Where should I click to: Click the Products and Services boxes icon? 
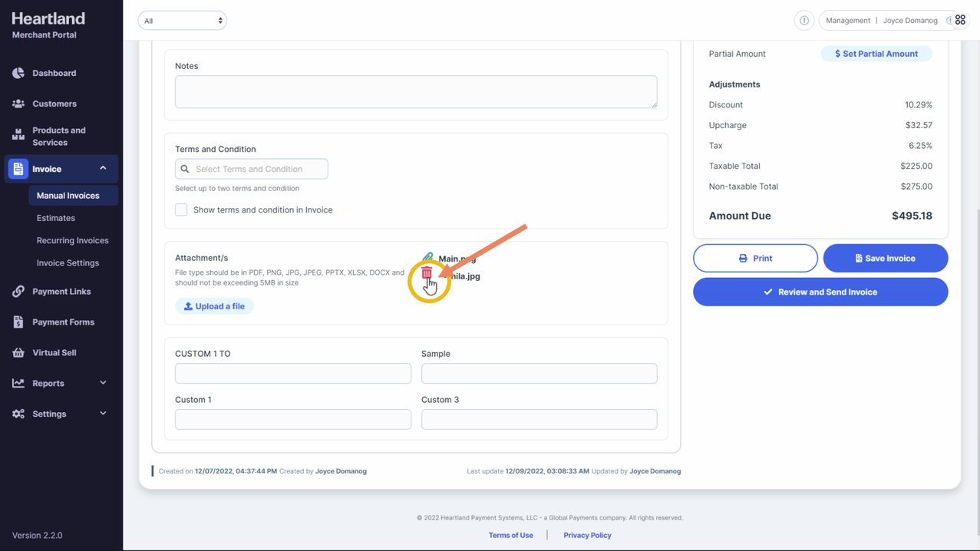(18, 136)
